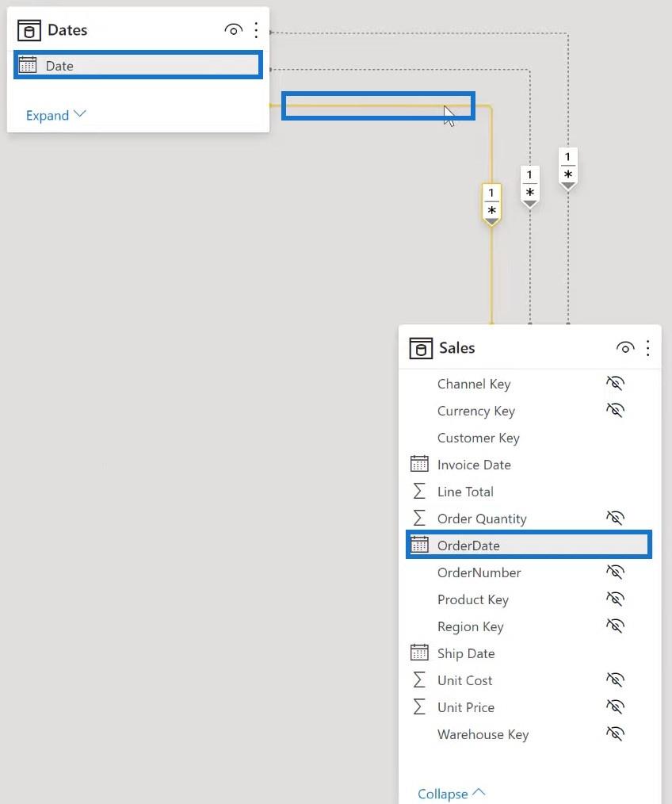
Task: Click the Invoice Date calendar icon
Action: coord(419,464)
